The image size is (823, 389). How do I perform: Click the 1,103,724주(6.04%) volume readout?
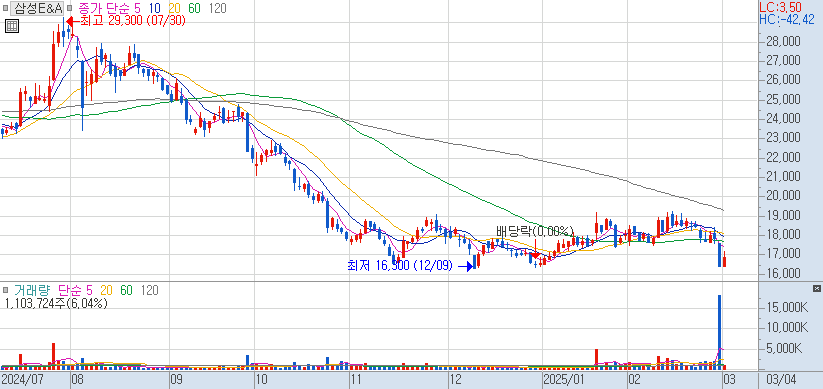tap(56, 303)
